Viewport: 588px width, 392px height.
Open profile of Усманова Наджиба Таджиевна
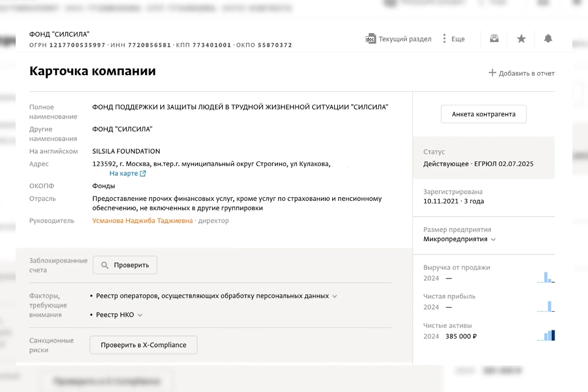[x=142, y=220]
